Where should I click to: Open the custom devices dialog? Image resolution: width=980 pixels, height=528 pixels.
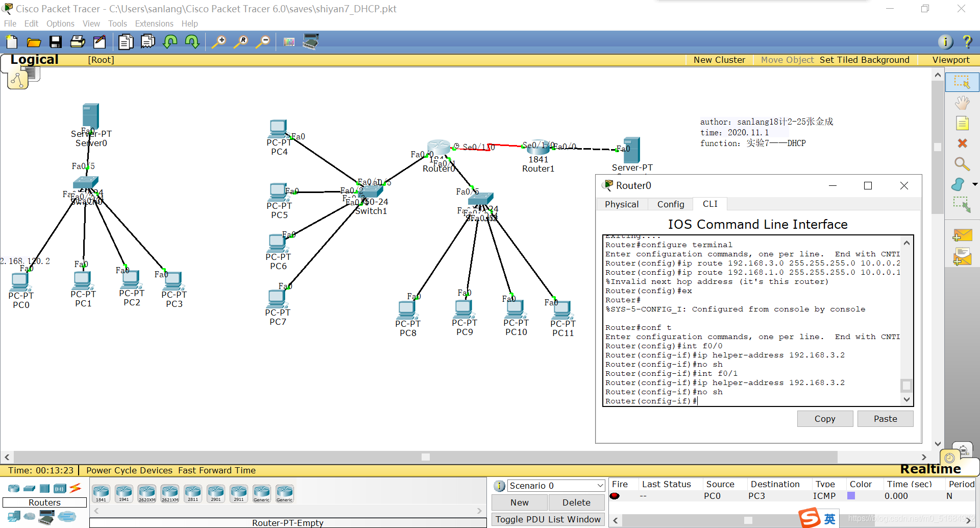click(x=311, y=42)
